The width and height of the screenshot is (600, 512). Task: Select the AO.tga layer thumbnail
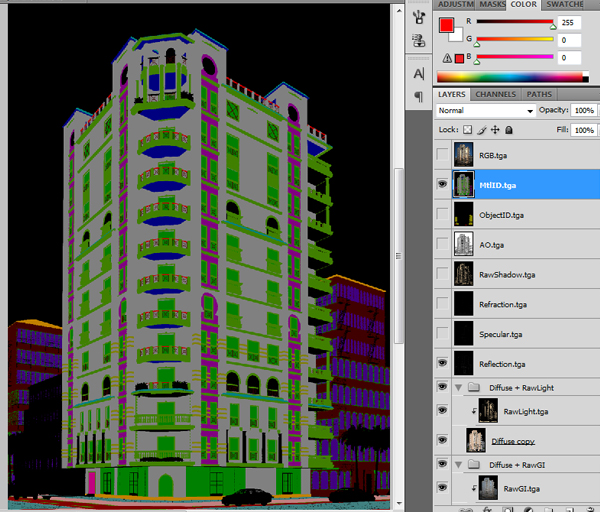click(464, 244)
